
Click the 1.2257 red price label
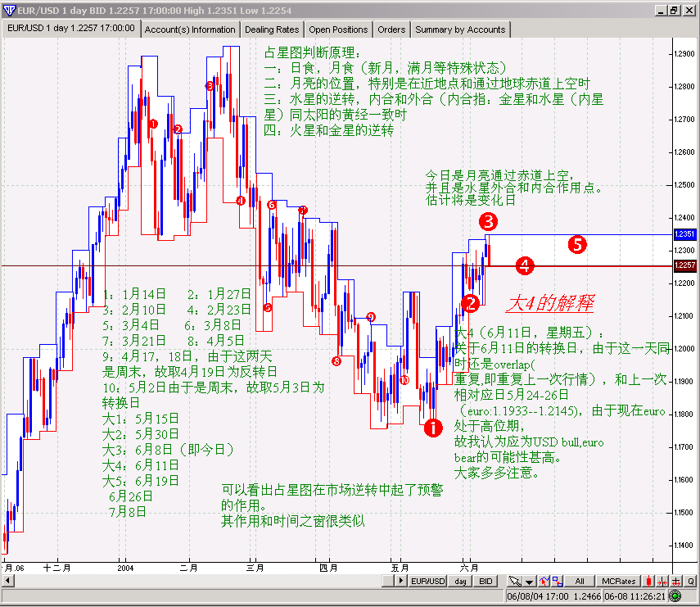[684, 265]
